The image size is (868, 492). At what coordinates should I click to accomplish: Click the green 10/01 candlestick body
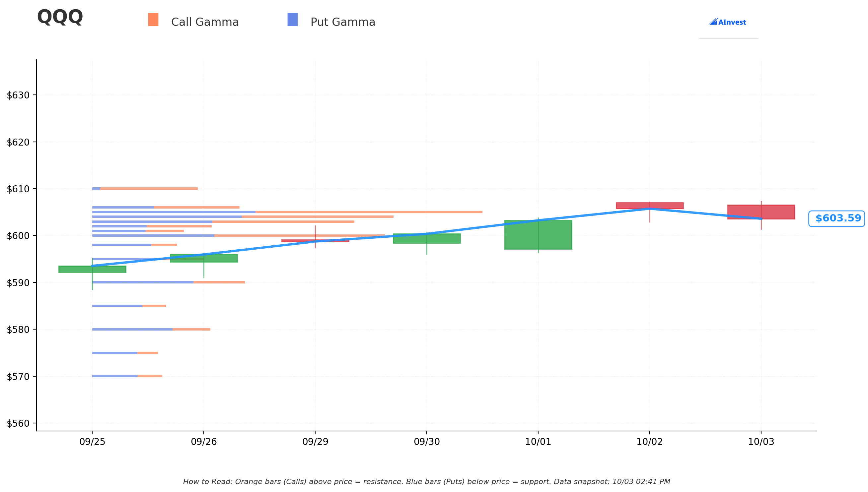click(538, 235)
